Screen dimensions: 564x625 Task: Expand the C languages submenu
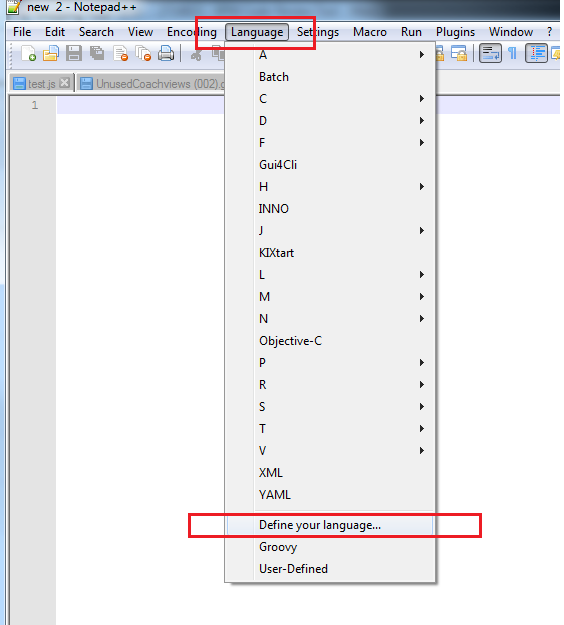coord(330,98)
